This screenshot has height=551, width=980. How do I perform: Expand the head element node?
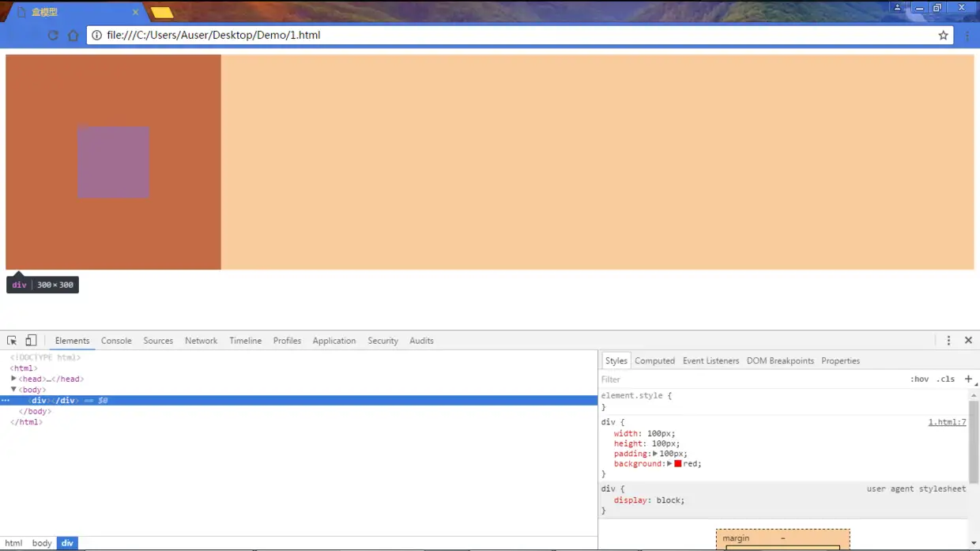13,379
